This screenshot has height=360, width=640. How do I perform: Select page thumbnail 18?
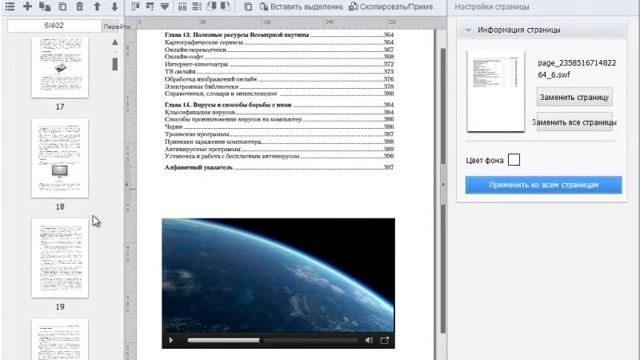point(60,158)
